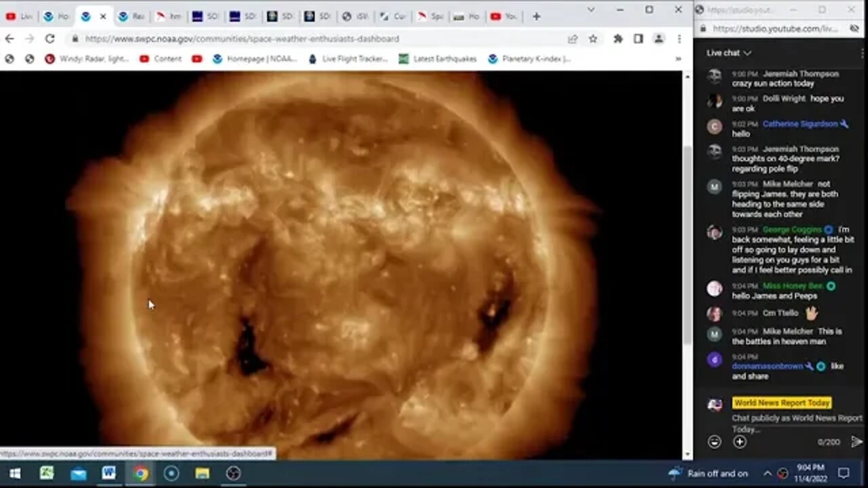
Task: Open Chrome extensions puzzle icon
Action: point(618,39)
